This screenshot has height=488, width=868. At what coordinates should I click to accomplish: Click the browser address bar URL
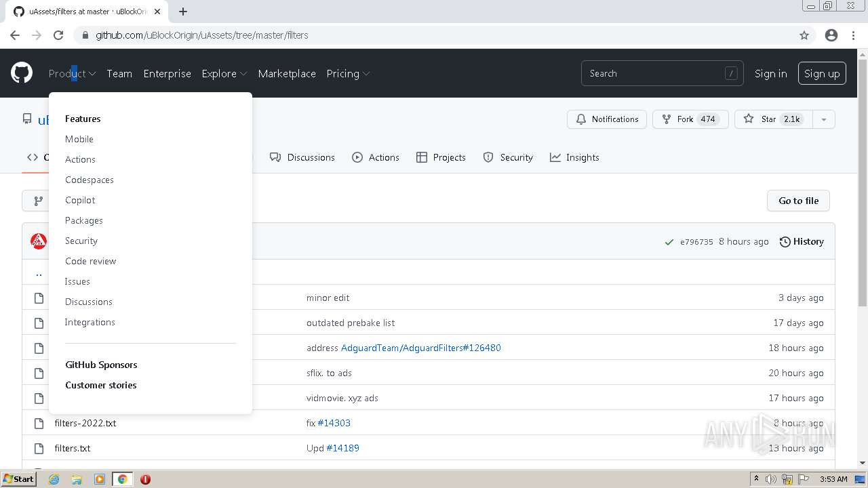(x=201, y=35)
